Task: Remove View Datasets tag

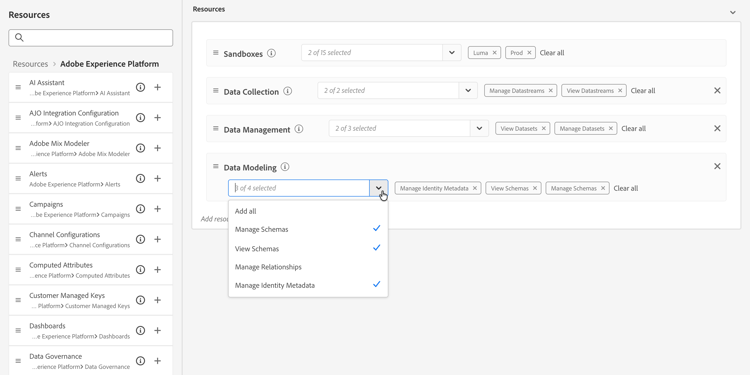Action: point(543,129)
